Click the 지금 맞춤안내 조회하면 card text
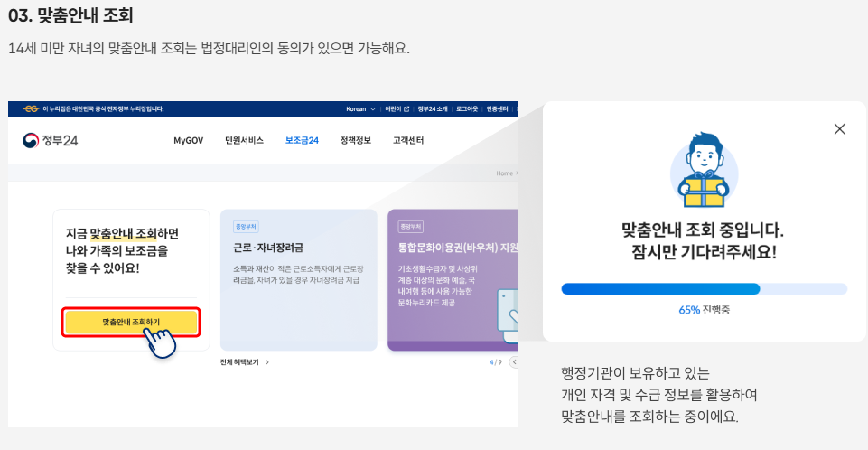This screenshot has height=450, width=868. [122, 250]
